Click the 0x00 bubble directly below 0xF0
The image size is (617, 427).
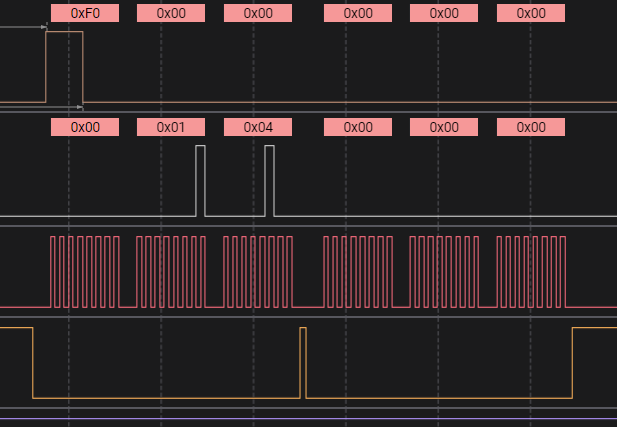[x=85, y=127]
